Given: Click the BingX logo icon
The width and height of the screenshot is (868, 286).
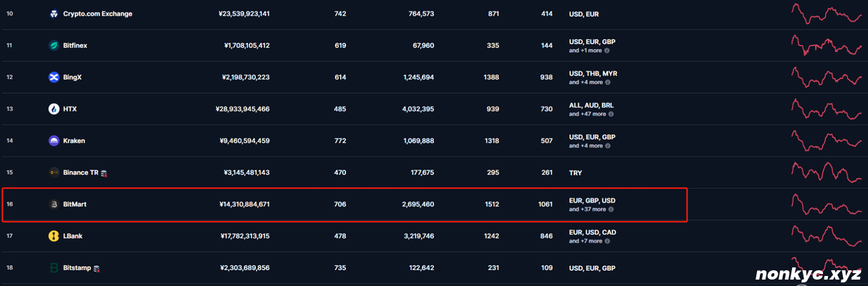Looking at the screenshot, I should click(x=54, y=77).
